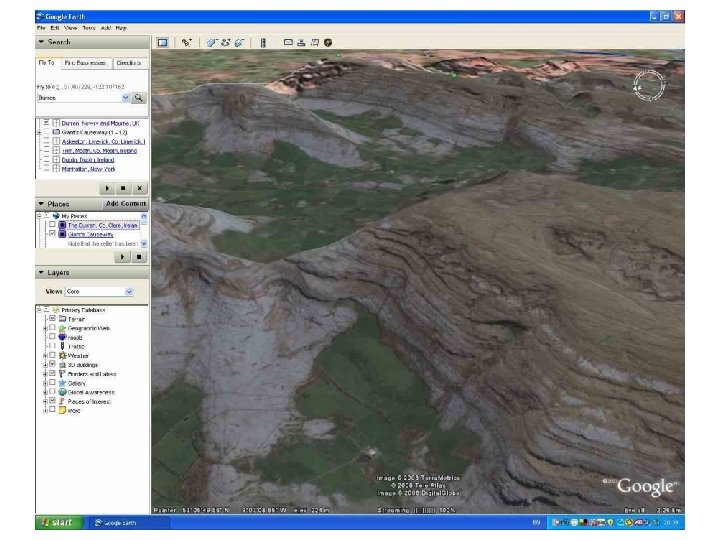Select the Add Polygon tool
The height and width of the screenshot is (540, 720).
pos(211,43)
